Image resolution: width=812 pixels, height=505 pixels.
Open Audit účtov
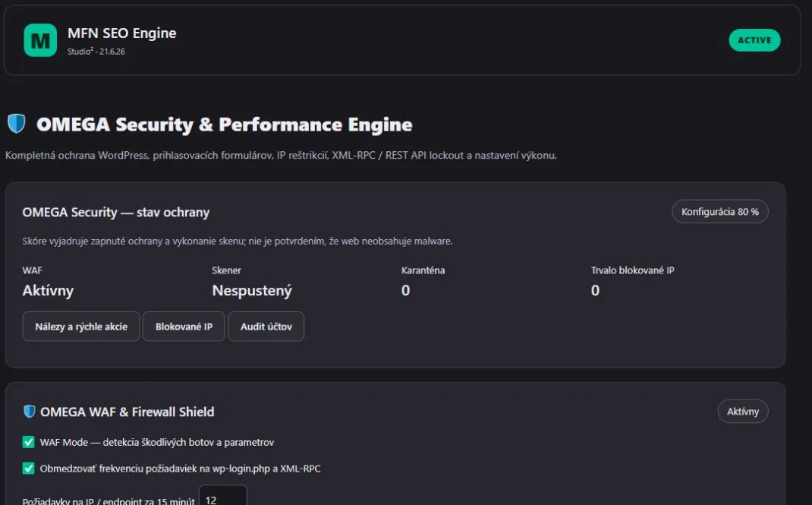(x=266, y=327)
